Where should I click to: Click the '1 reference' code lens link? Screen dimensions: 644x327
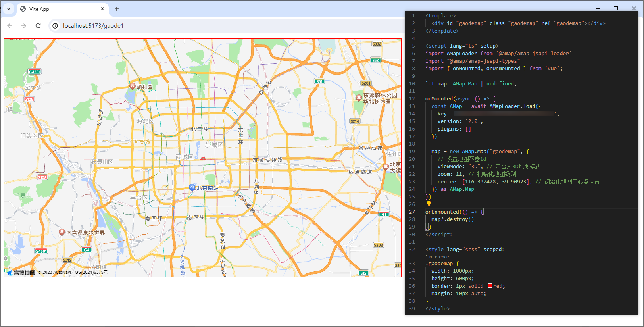[437, 257]
